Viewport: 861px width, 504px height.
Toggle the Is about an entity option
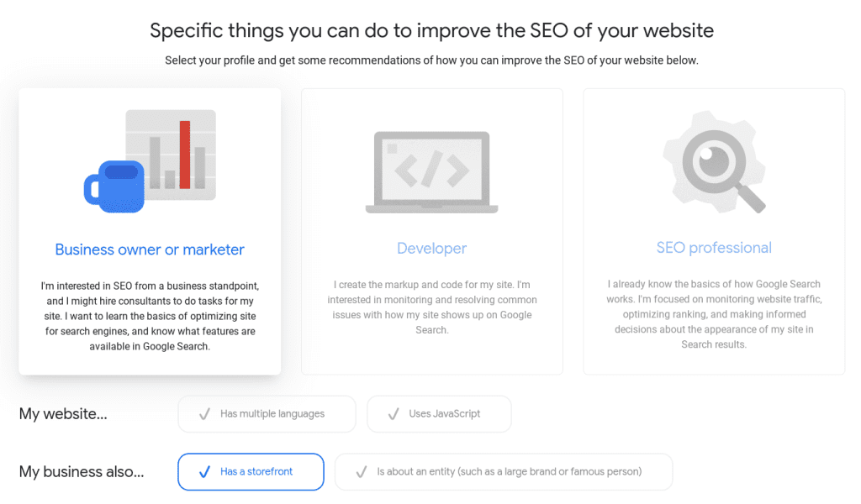[x=504, y=471]
